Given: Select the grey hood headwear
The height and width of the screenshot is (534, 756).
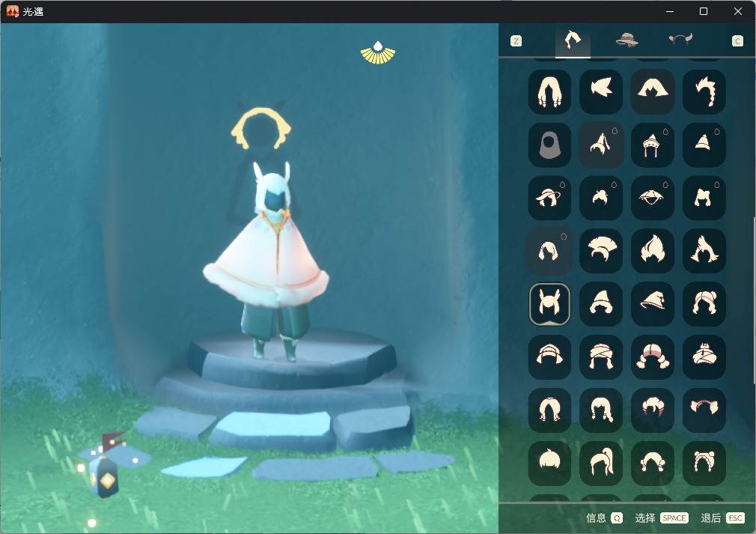Looking at the screenshot, I should tap(549, 145).
